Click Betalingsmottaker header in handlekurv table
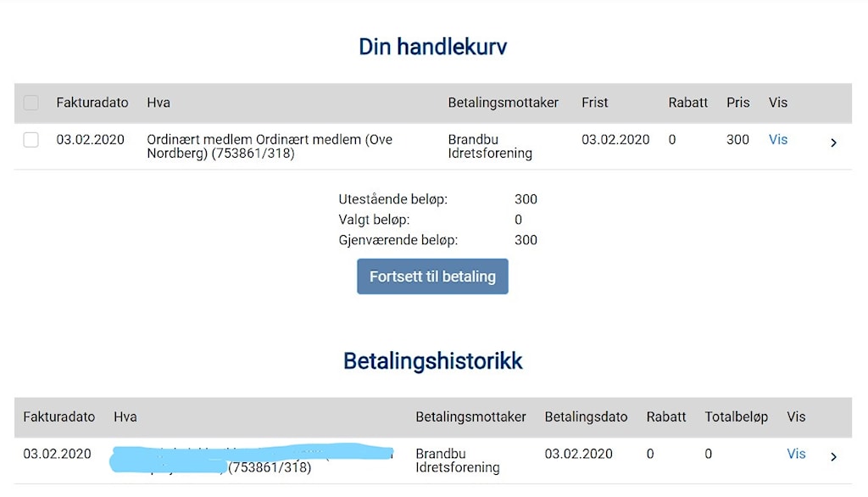 pyautogui.click(x=504, y=103)
